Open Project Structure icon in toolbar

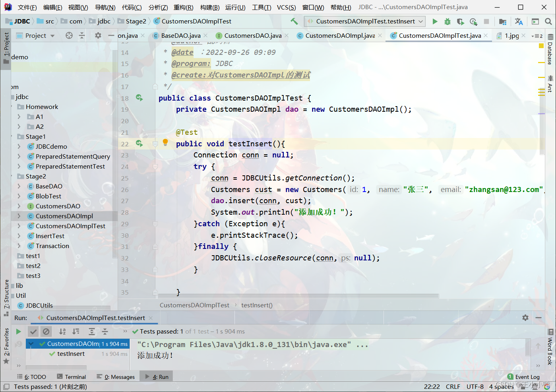pyautogui.click(x=502, y=21)
